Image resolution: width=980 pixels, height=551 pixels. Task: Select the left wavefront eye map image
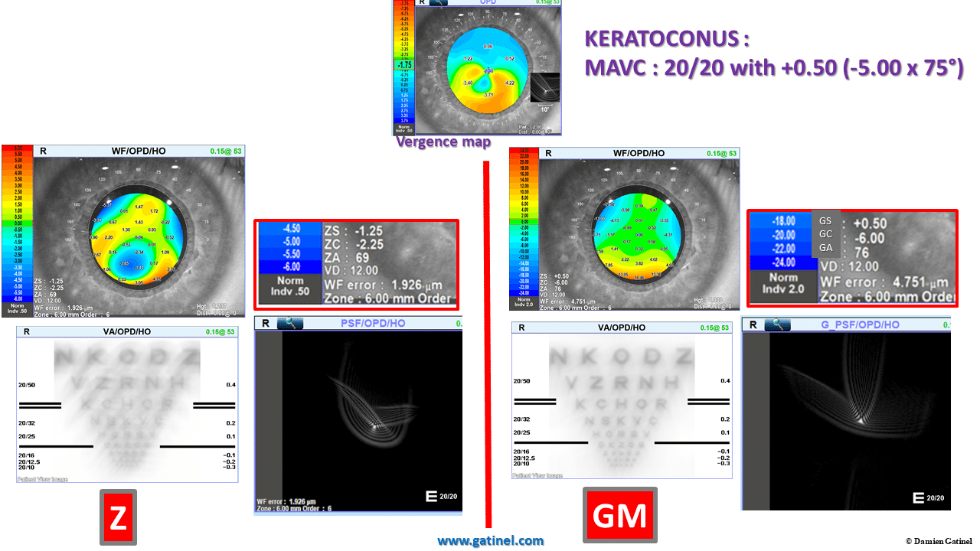pyautogui.click(x=139, y=237)
